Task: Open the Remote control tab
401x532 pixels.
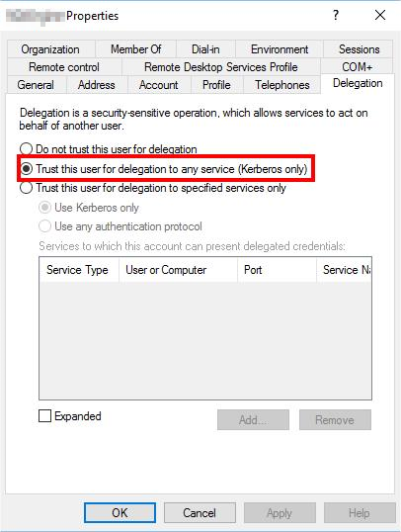Action: point(64,67)
